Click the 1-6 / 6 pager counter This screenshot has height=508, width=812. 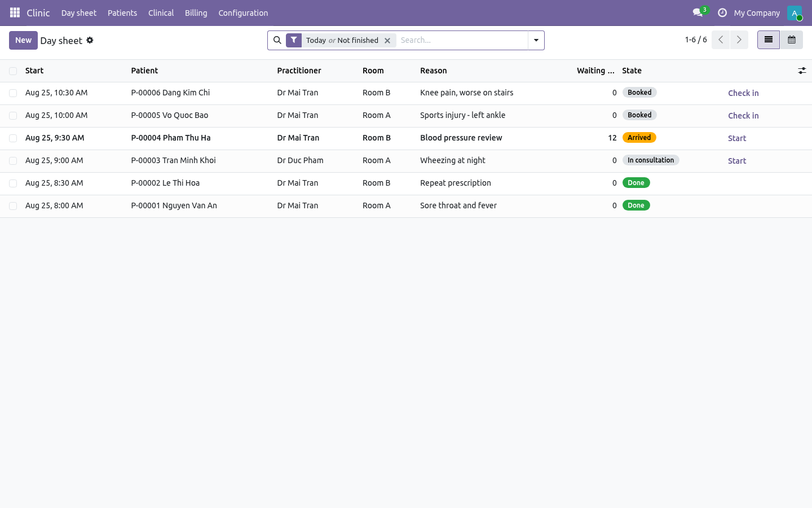696,40
